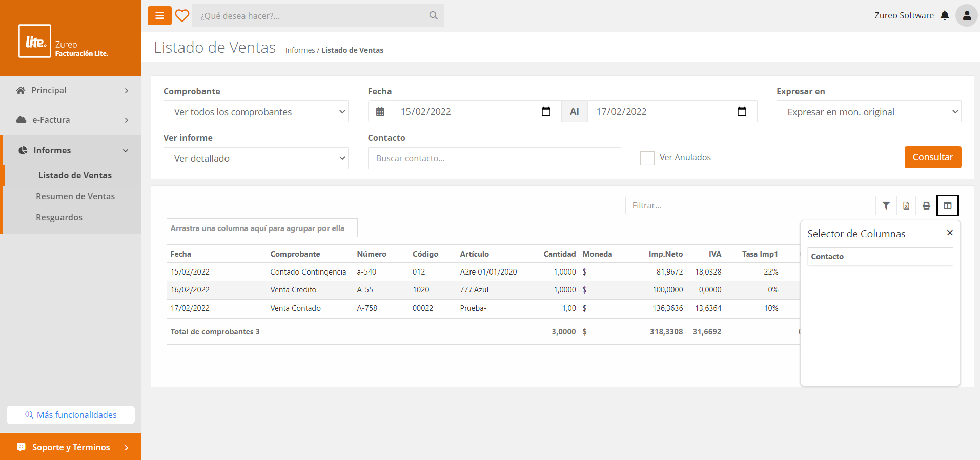Click the filter funnel icon
Viewport: 980px width, 460px height.
(886, 206)
